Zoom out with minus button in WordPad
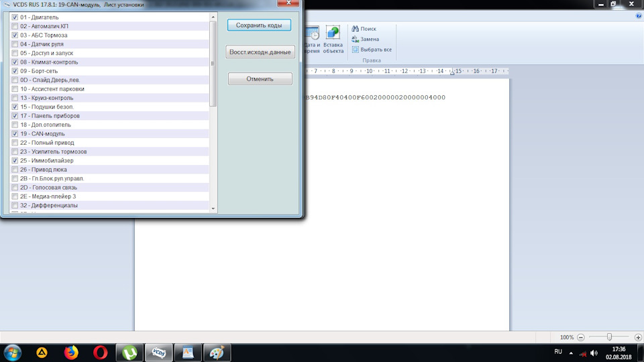 581,337
